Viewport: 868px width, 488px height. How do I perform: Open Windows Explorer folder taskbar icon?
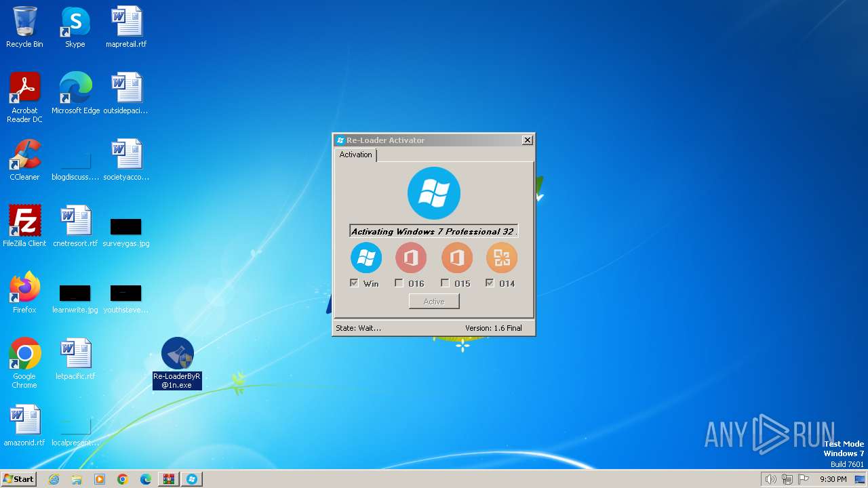(77, 479)
